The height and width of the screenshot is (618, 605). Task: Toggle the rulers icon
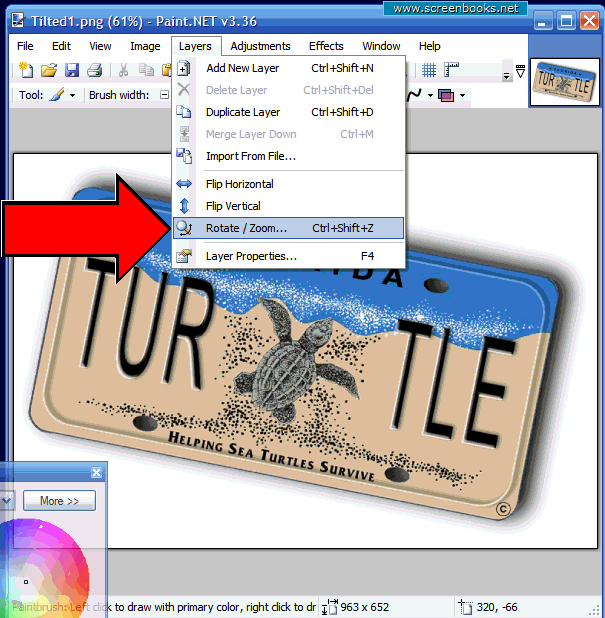pos(451,70)
